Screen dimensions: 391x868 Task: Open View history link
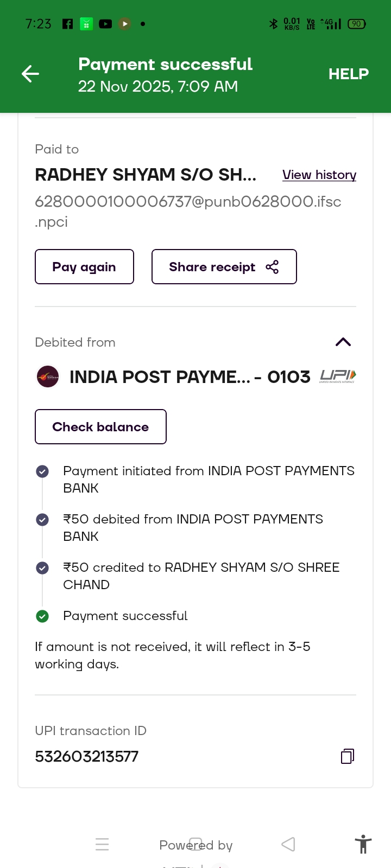coord(319,175)
